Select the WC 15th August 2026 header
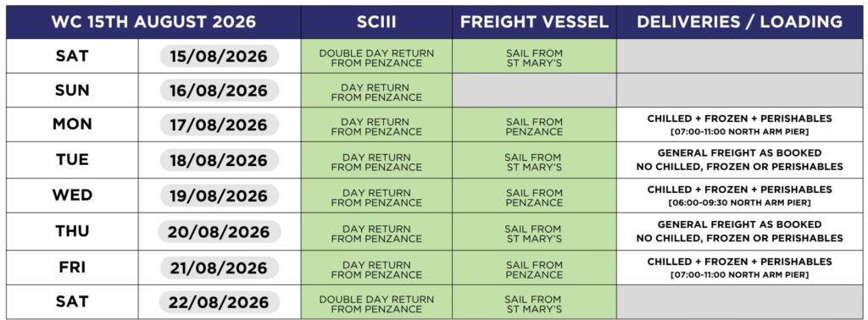This screenshot has height=320, width=868. tap(153, 22)
